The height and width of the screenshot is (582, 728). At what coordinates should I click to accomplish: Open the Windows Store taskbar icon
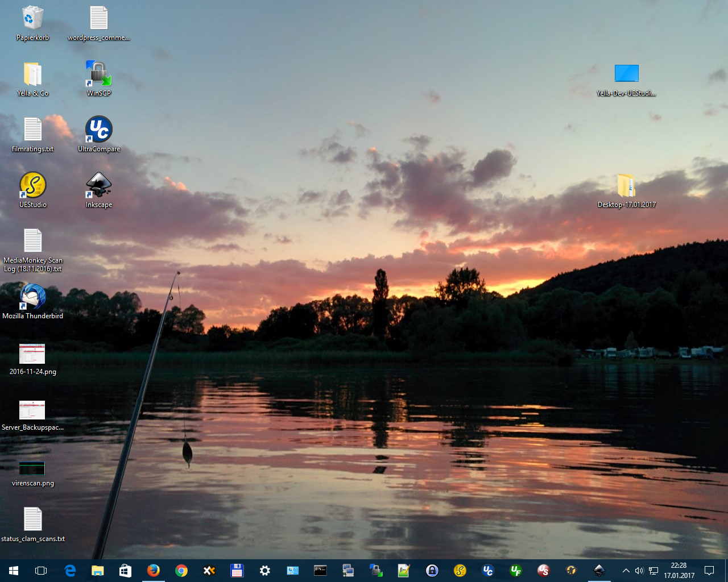click(x=126, y=571)
